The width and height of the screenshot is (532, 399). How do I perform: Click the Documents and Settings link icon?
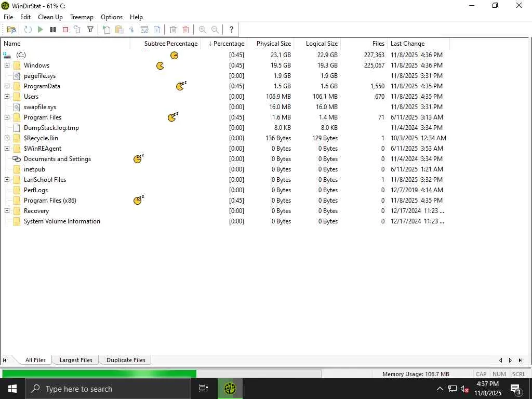pyautogui.click(x=17, y=159)
